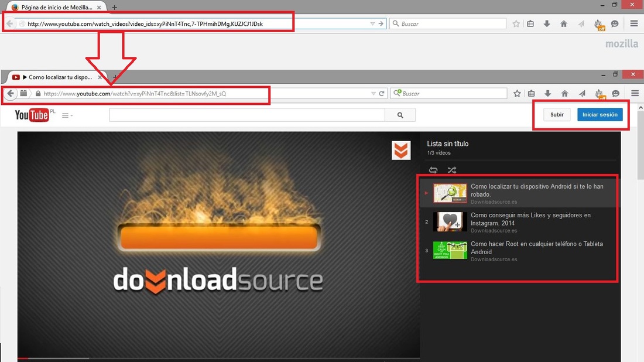This screenshot has width=644, height=362.
Task: Click the padlock icon in YouTube address bar
Action: pyautogui.click(x=38, y=94)
